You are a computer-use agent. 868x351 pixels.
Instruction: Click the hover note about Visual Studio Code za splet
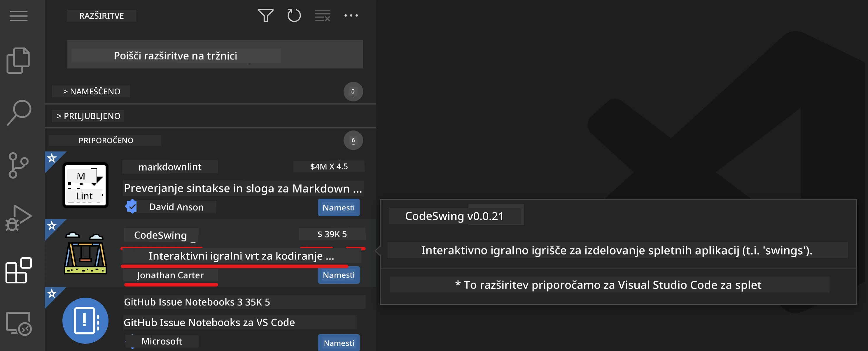tap(608, 285)
